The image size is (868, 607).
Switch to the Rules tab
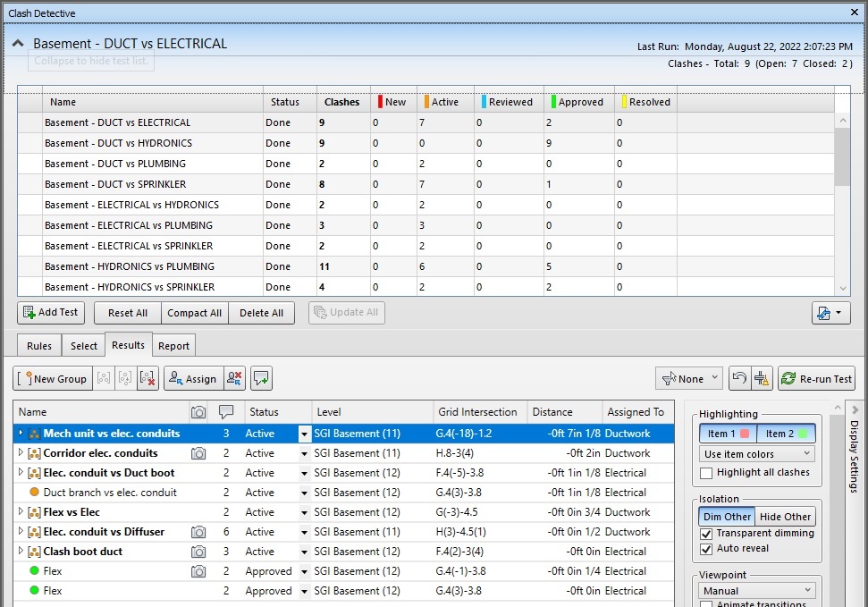click(x=39, y=346)
